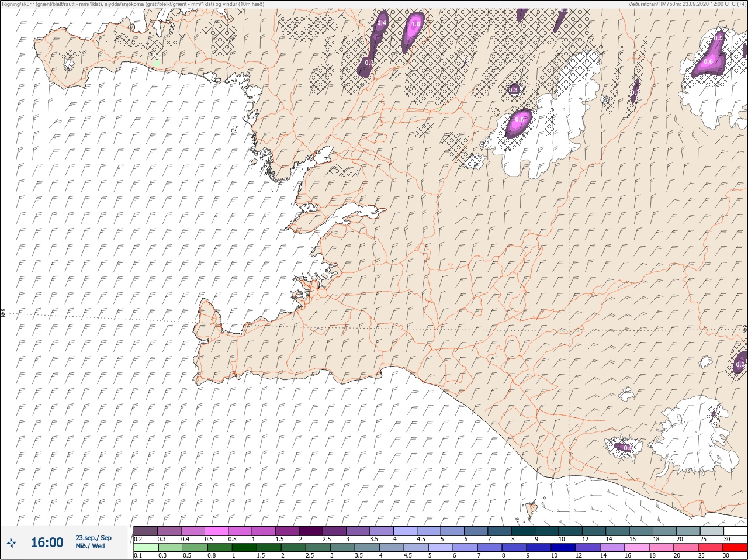Select the bright pink 0.5 swatch in the upper legend

(x=216, y=531)
